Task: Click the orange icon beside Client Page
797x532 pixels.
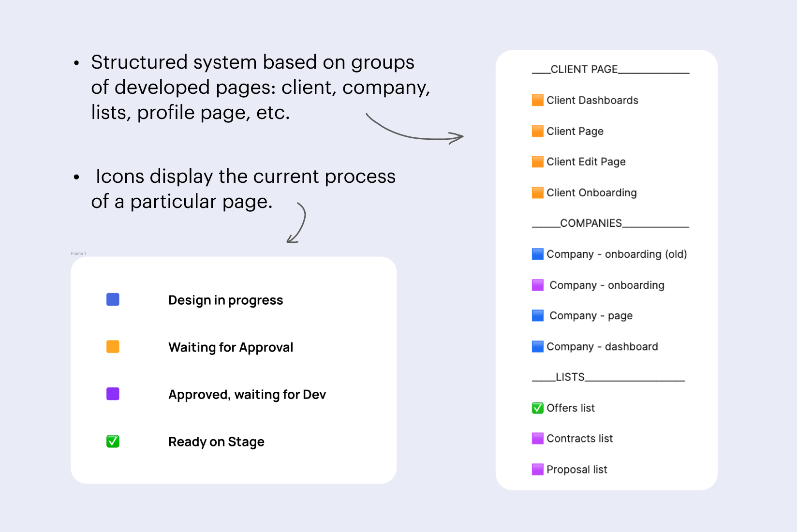Action: click(x=537, y=131)
